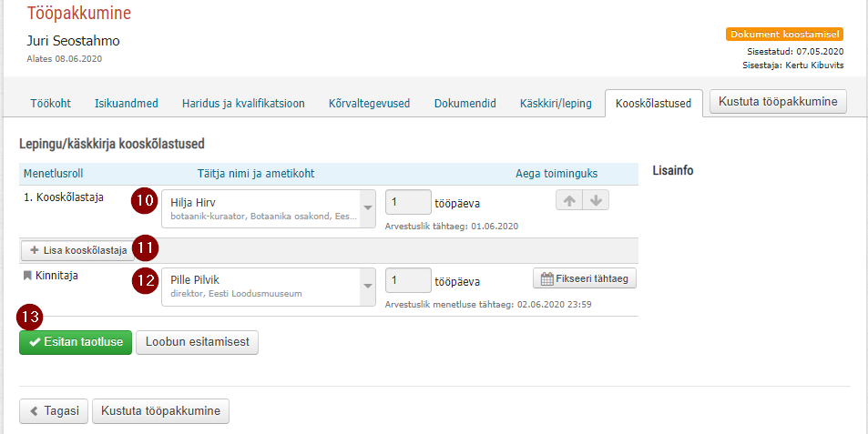
Task: Click the bookmark icon beside Kinnitaja
Action: click(27, 276)
